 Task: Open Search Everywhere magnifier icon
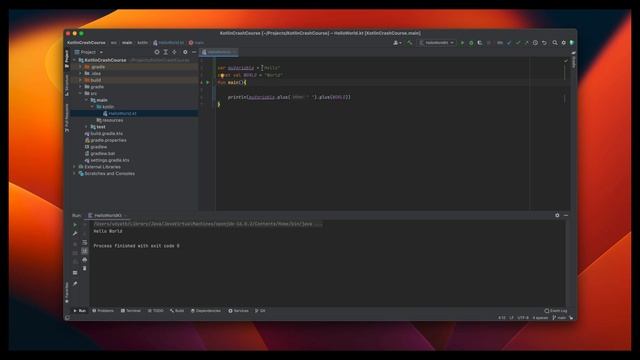click(x=555, y=42)
